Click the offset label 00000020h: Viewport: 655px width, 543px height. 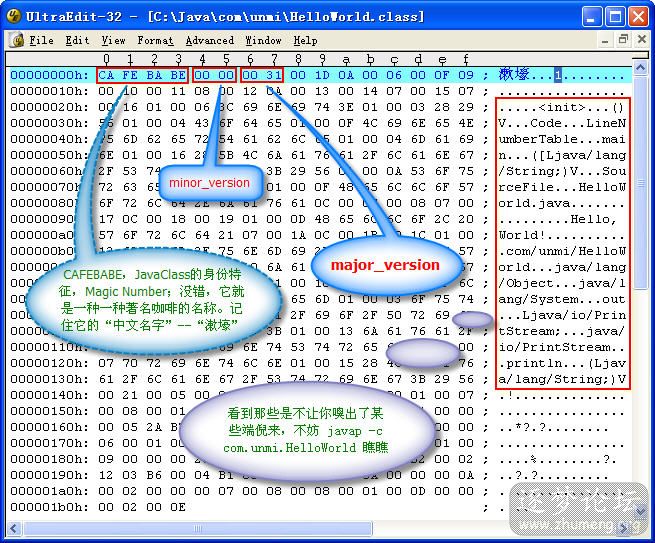49,107
